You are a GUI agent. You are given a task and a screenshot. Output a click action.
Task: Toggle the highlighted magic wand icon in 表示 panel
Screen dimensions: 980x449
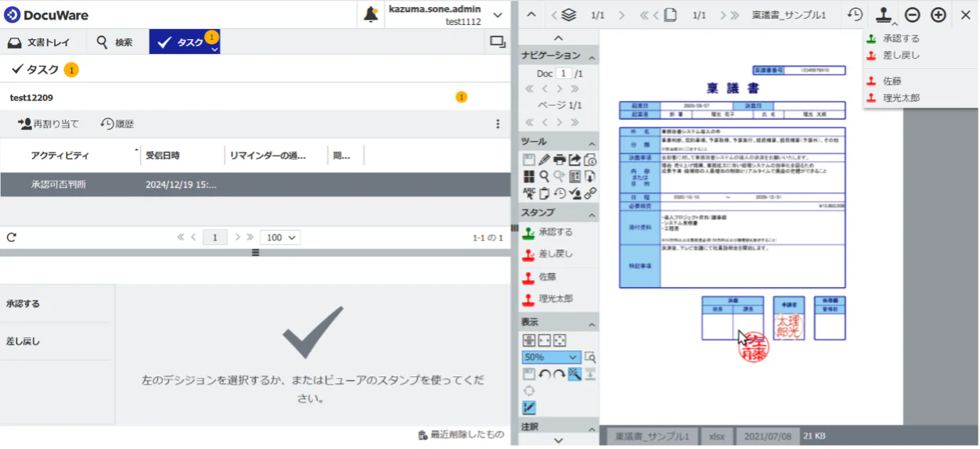(x=575, y=375)
